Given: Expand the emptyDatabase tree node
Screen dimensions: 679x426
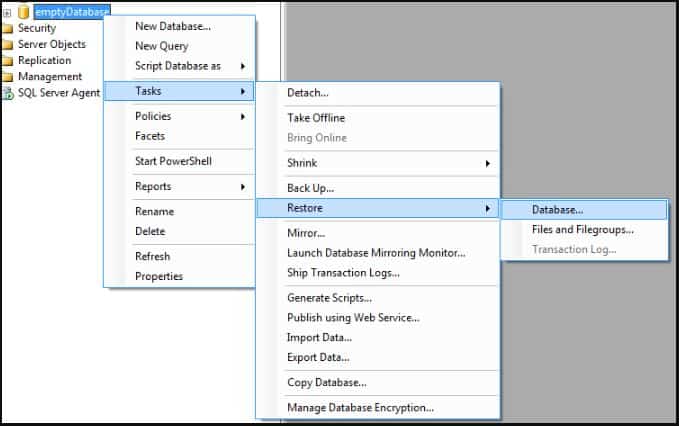Looking at the screenshot, I should (7, 13).
